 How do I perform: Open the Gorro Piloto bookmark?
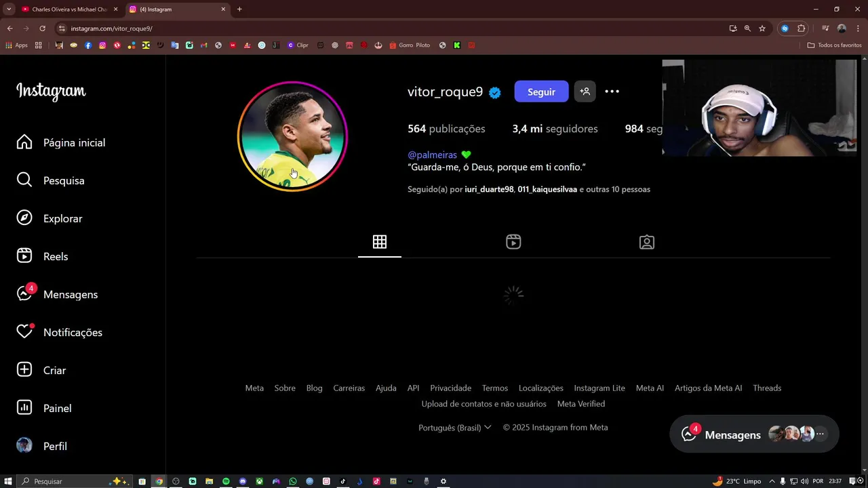[x=410, y=45]
